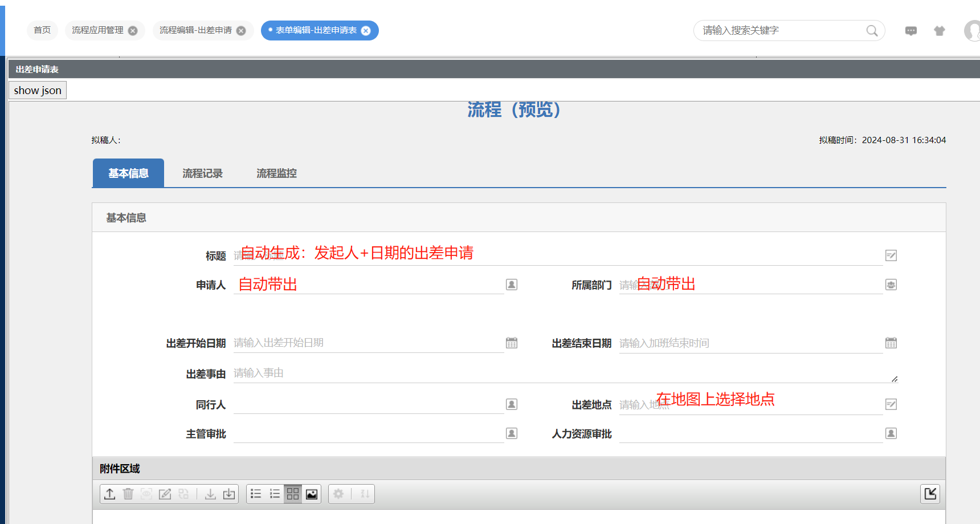Open the messages chat bubble icon

[911, 31]
